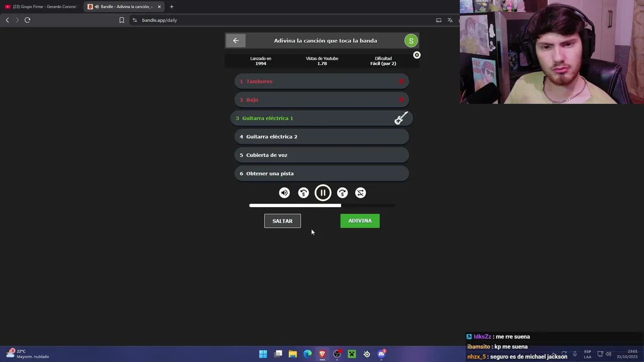Open the Windows Start menu

[263, 354]
